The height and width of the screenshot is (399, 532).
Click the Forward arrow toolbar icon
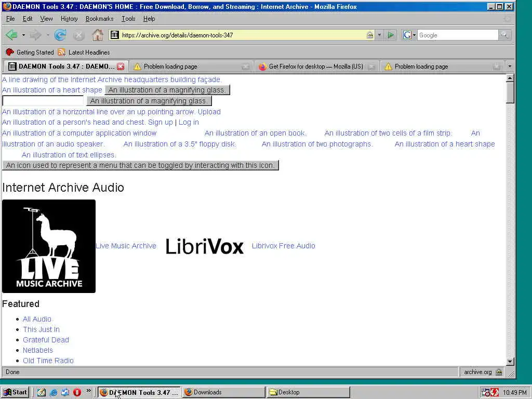tap(35, 35)
